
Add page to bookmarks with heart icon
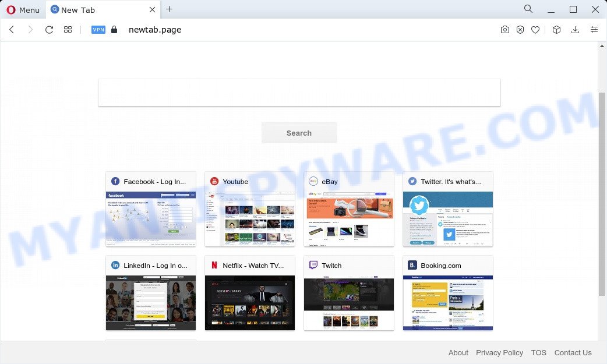tap(535, 30)
